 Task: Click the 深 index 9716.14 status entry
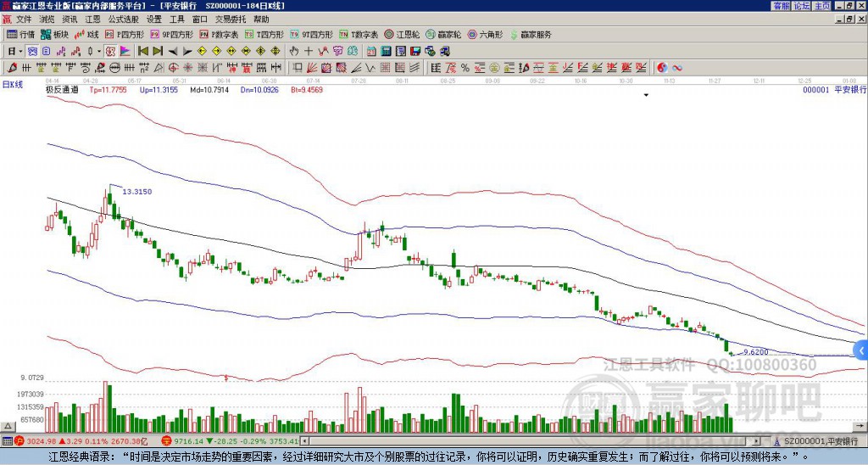coord(231,441)
